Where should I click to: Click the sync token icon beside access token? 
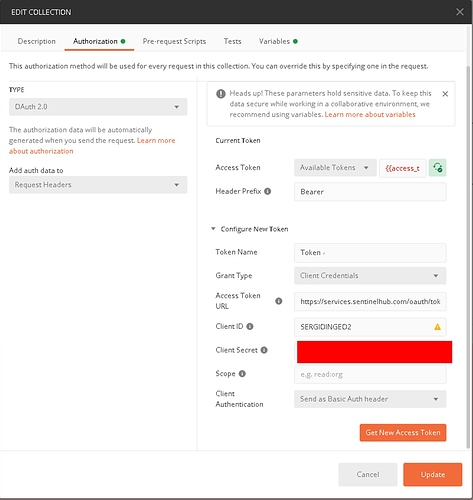click(x=437, y=168)
